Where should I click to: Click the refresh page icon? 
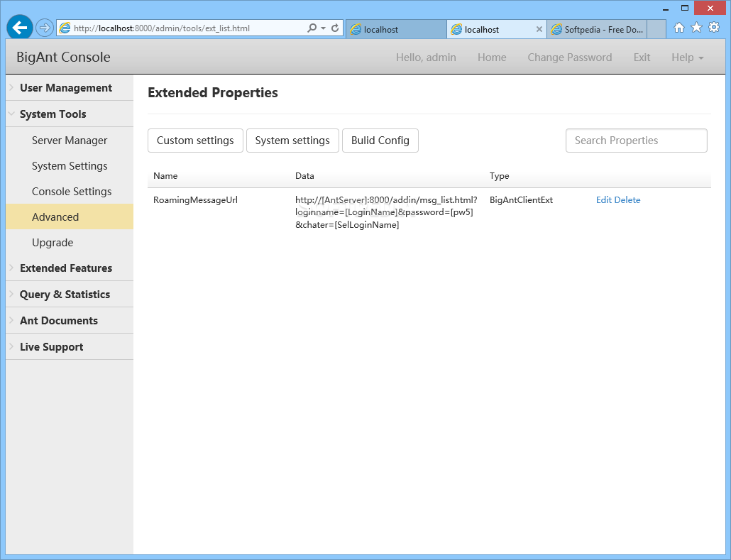335,28
